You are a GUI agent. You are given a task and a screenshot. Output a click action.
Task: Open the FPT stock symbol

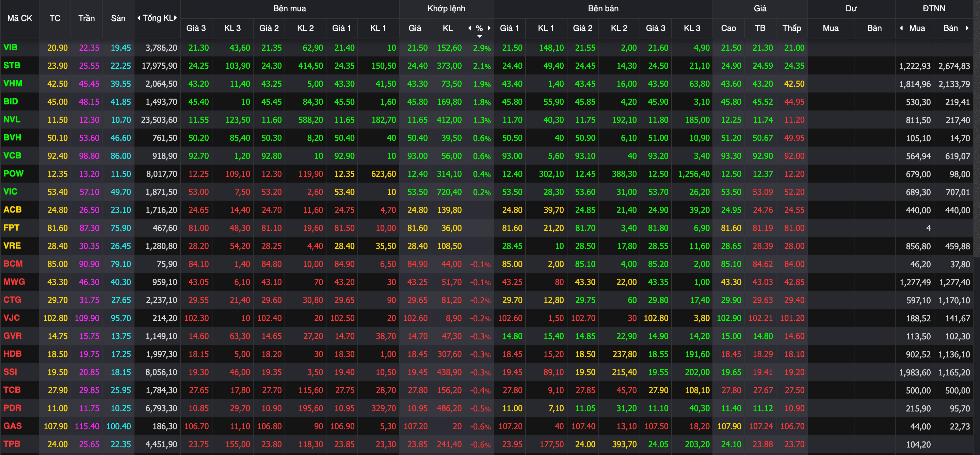tap(11, 228)
